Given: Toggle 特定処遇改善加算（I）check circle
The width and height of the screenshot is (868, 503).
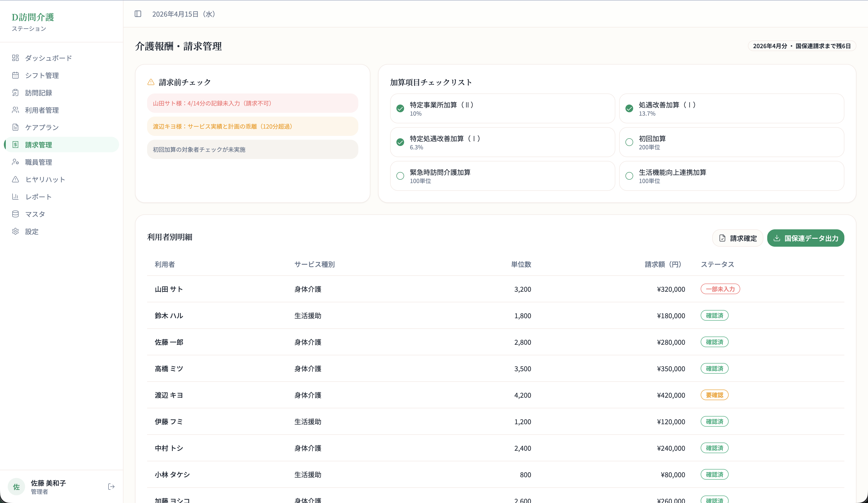Looking at the screenshot, I should click(400, 142).
